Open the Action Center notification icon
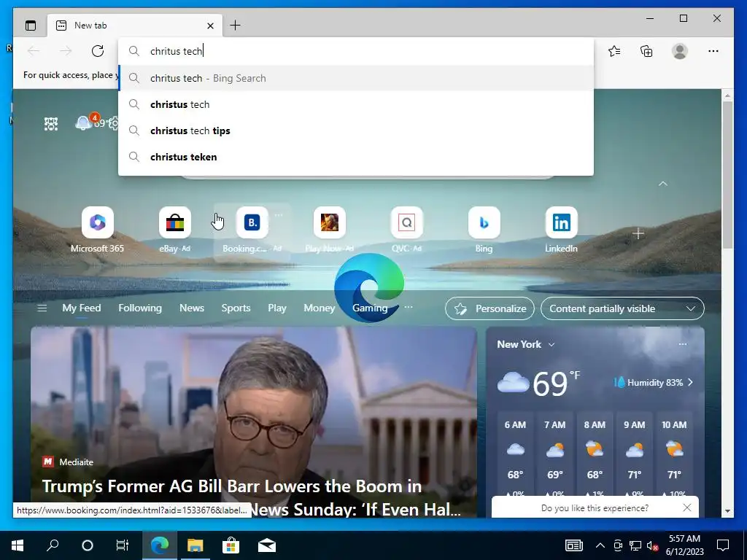This screenshot has height=560, width=747. click(723, 545)
